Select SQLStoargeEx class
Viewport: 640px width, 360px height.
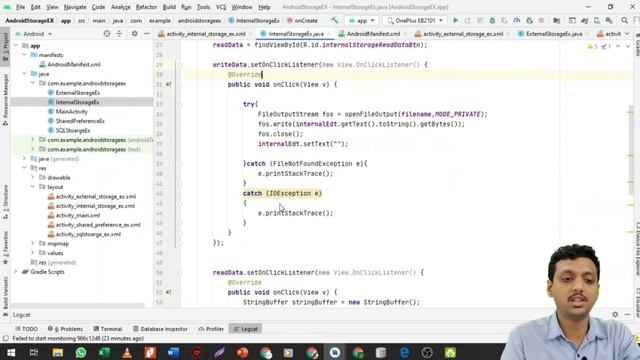(x=73, y=130)
